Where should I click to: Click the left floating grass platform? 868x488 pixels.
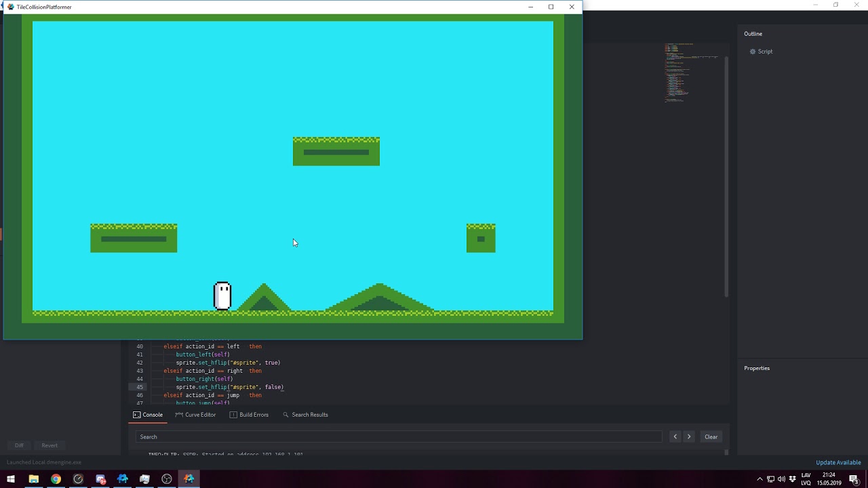[134, 238]
